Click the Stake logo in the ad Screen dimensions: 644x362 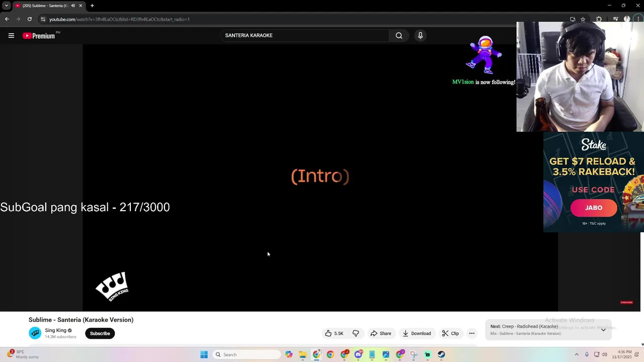594,145
